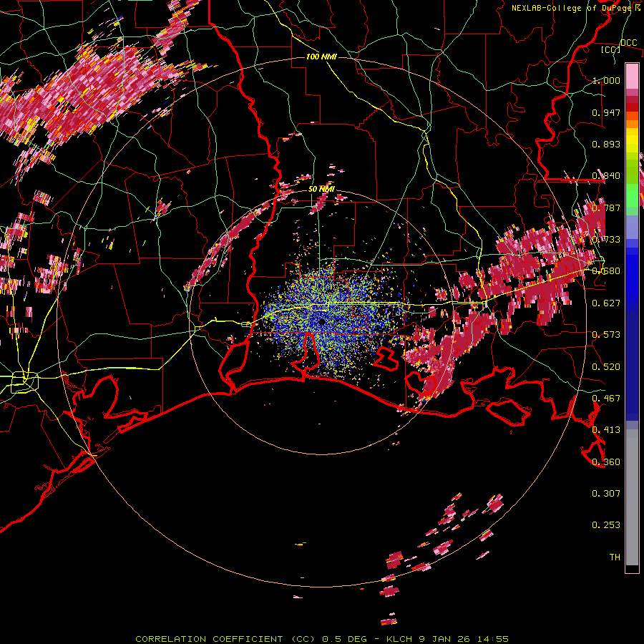Select the 0.467 scale value

tap(606, 399)
